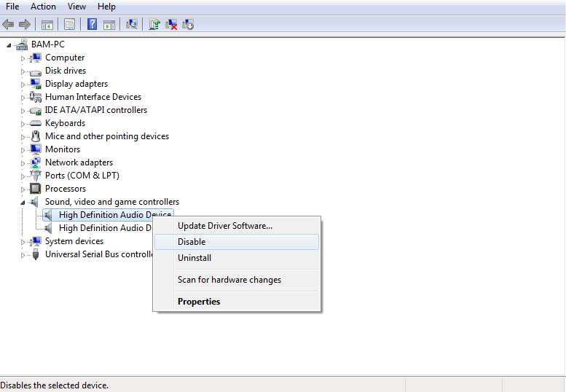This screenshot has height=392, width=566.
Task: Click the Forward arrow toolbar icon
Action: click(x=24, y=25)
